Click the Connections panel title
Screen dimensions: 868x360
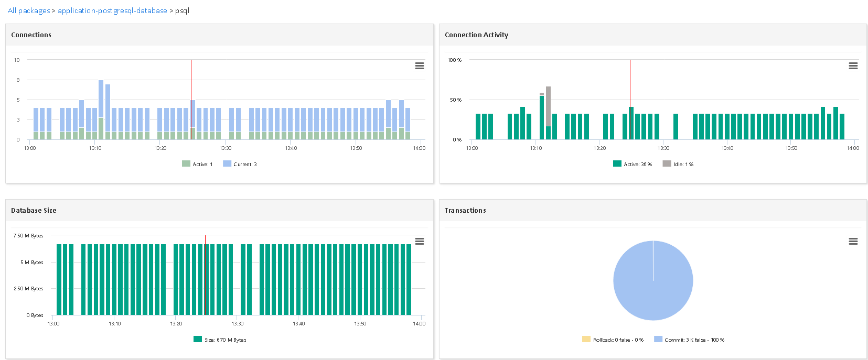point(31,35)
